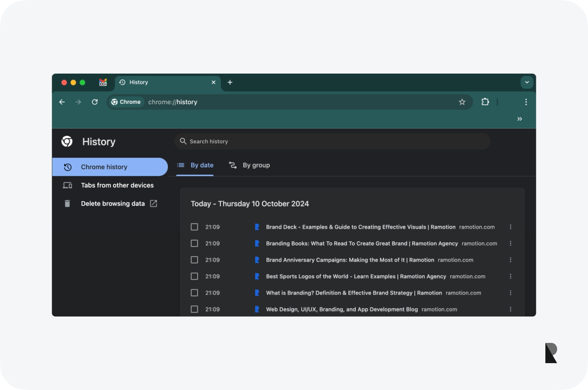
Task: Click the Search history field
Action: (332, 142)
